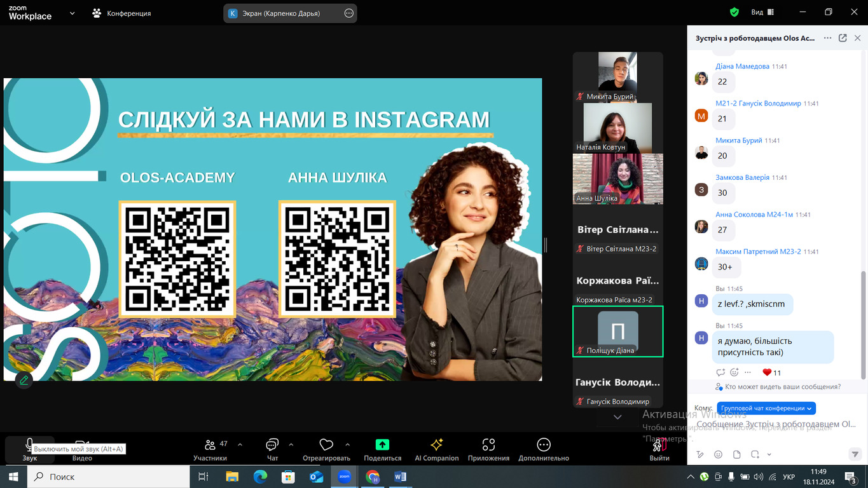Click the chat panel scrollbar
The width and height of the screenshot is (868, 488).
coord(863,324)
